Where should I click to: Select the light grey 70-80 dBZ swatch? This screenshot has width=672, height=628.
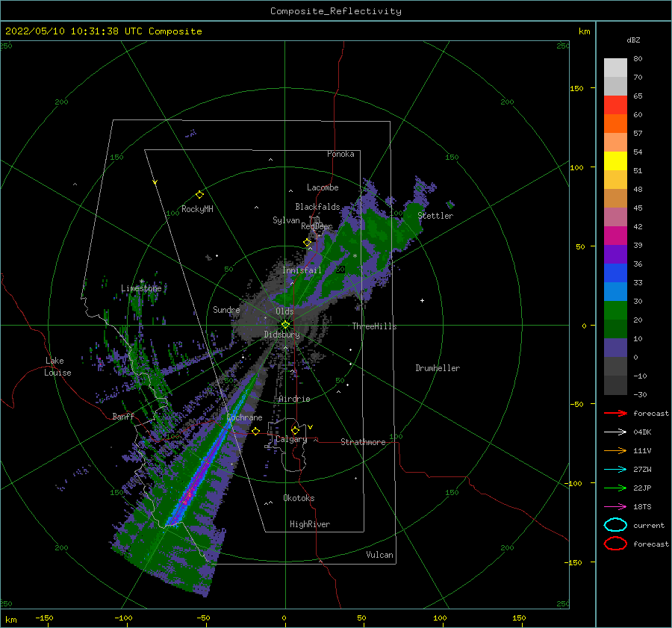point(615,68)
